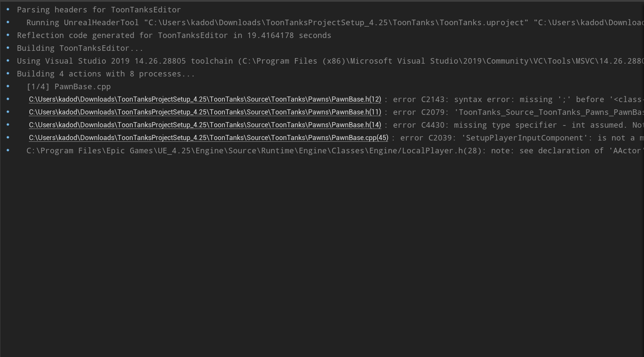Jump to the PawnBase.cpp(45) error link
Viewport: 644px width, 357px height.
click(208, 138)
